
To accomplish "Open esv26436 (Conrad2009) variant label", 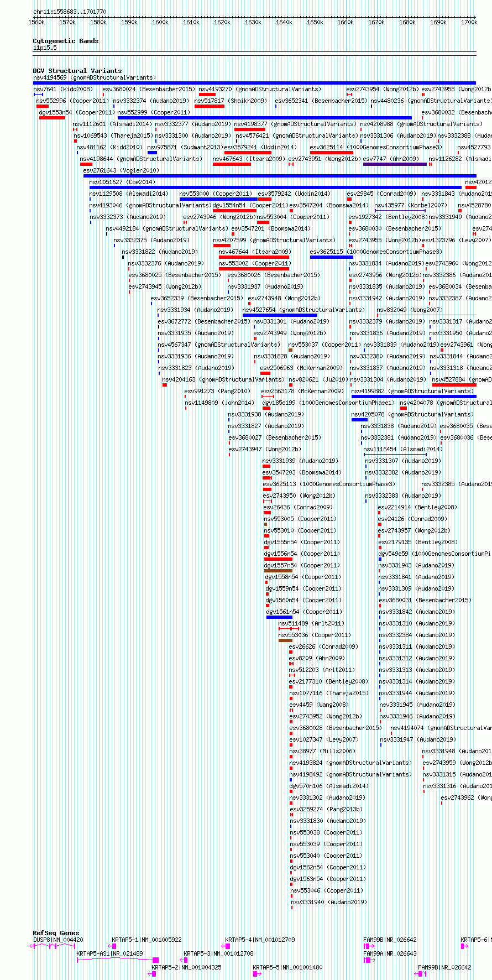I will 298,507.
